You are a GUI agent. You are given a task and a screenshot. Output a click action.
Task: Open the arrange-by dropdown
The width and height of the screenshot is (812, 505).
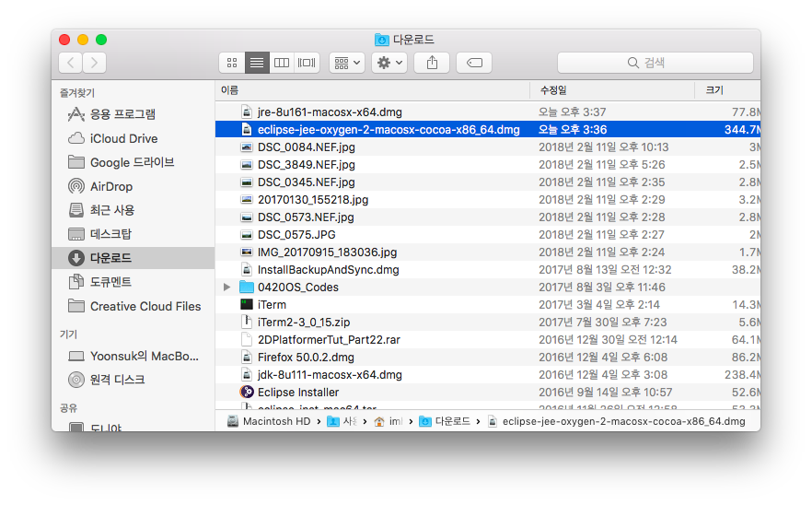(347, 63)
